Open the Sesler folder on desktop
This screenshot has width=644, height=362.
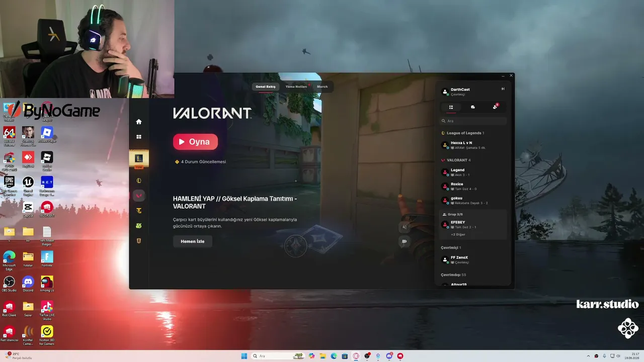click(28, 309)
